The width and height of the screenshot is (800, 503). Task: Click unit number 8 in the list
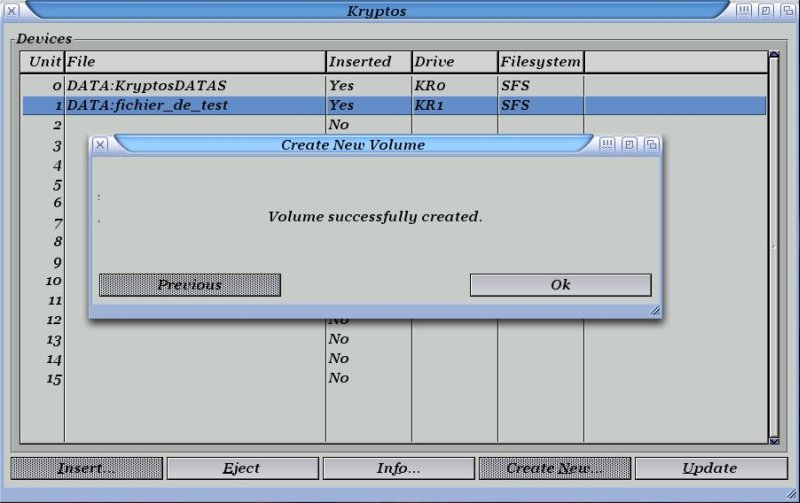[x=58, y=241]
